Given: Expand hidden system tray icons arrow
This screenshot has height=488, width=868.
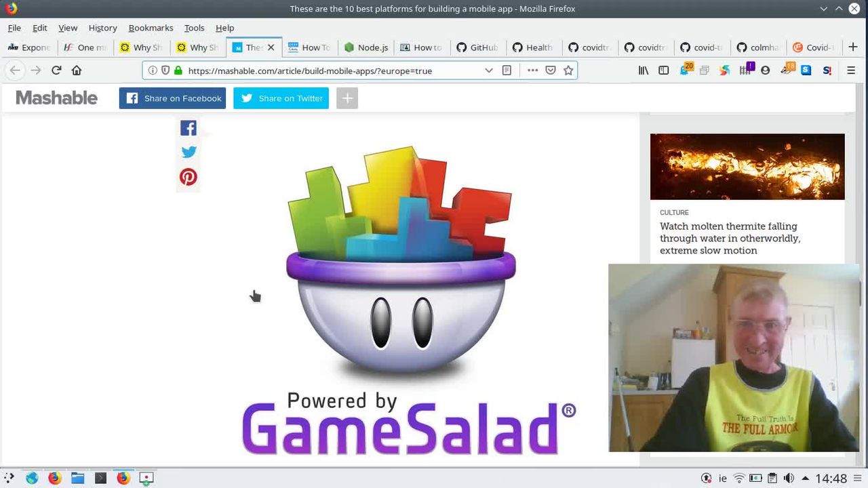Looking at the screenshot, I should (805, 479).
